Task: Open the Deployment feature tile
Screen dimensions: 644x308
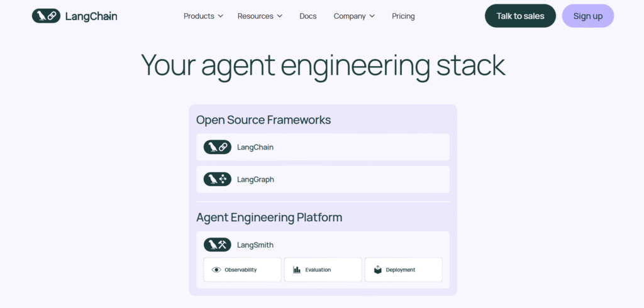Action: pyautogui.click(x=403, y=270)
